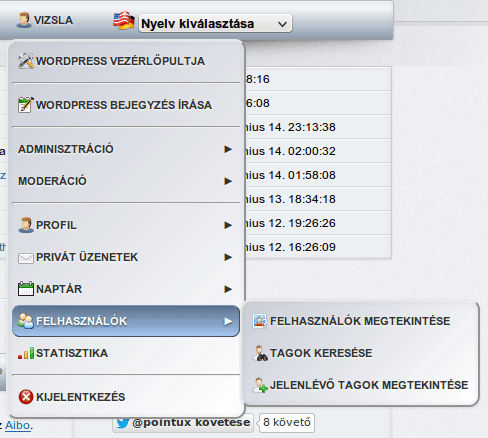Click the language flags icon

pos(124,21)
